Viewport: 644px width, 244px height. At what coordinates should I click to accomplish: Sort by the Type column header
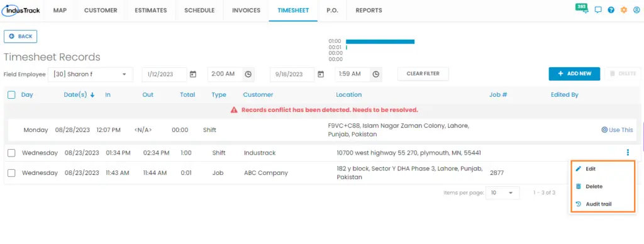pos(219,95)
